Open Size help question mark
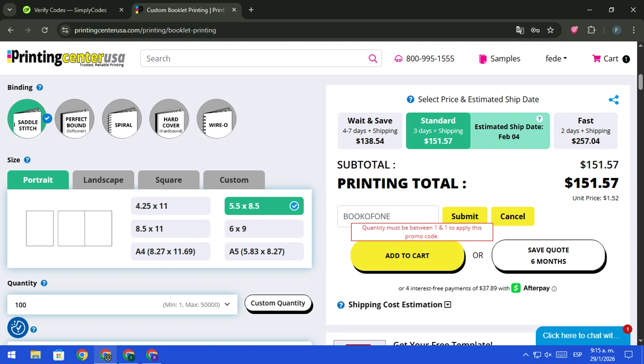 (27, 160)
